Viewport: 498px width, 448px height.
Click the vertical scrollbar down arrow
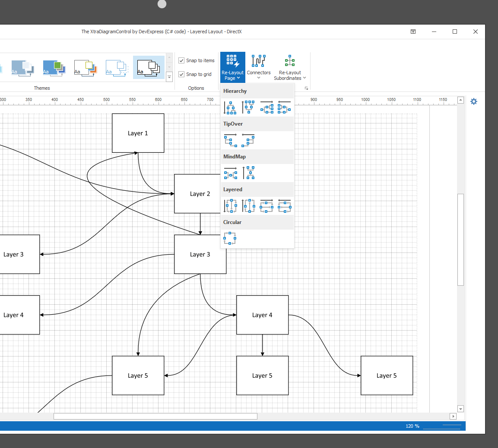coord(460,409)
